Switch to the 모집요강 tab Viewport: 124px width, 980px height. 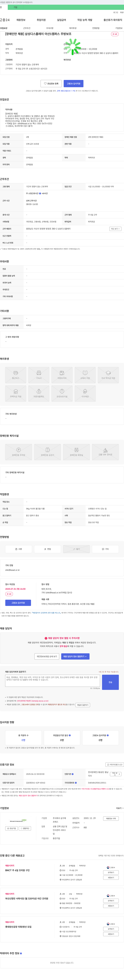4,28
